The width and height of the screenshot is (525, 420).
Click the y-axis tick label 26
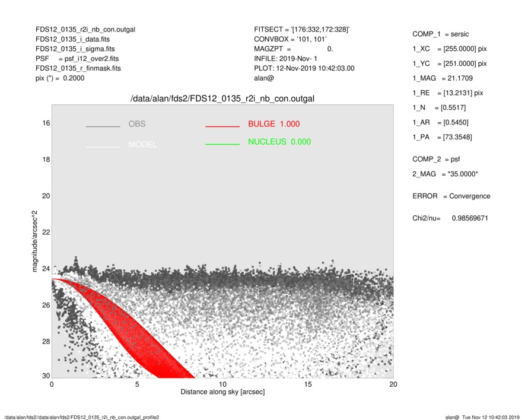(x=46, y=305)
